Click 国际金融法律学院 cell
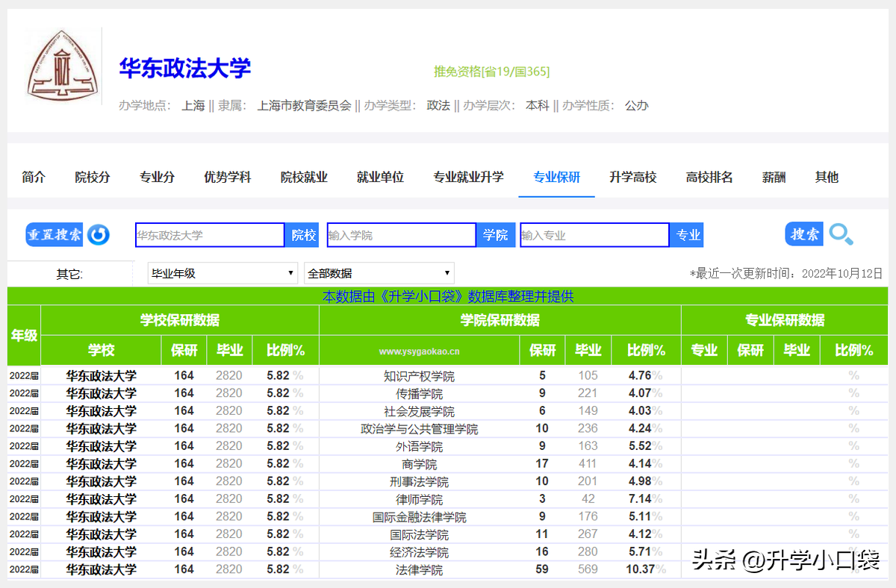 click(x=419, y=516)
